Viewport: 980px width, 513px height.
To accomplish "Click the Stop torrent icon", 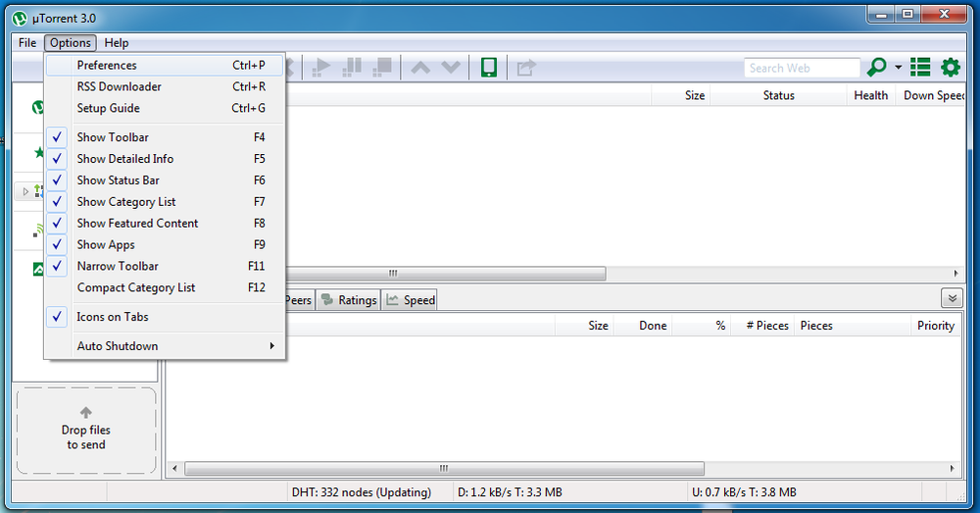I will click(x=382, y=67).
